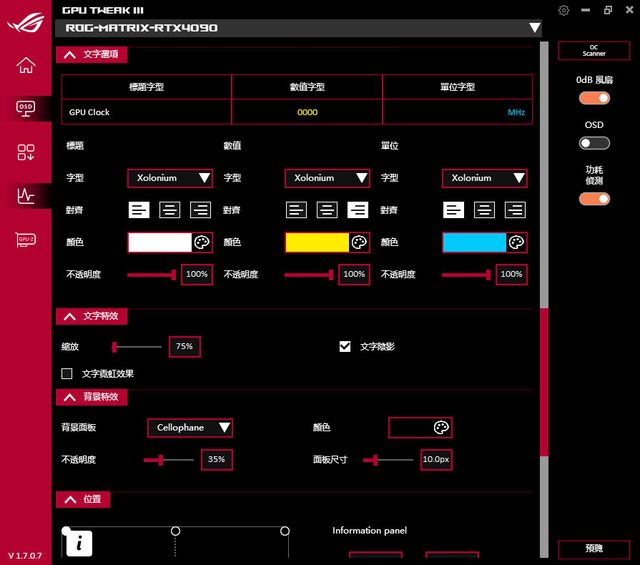640x565 pixels.
Task: Open the 標題 font Xolonium dropdown
Action: 170,178
